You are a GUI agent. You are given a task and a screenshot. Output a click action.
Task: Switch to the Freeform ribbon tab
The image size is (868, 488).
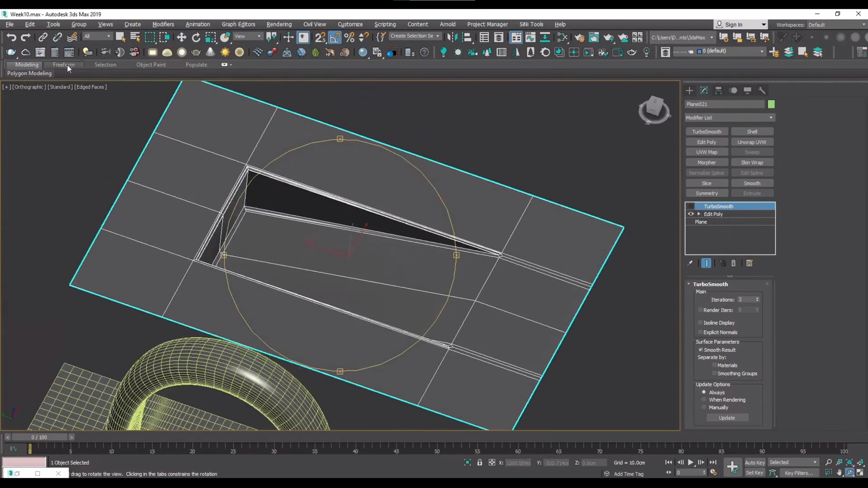click(63, 64)
